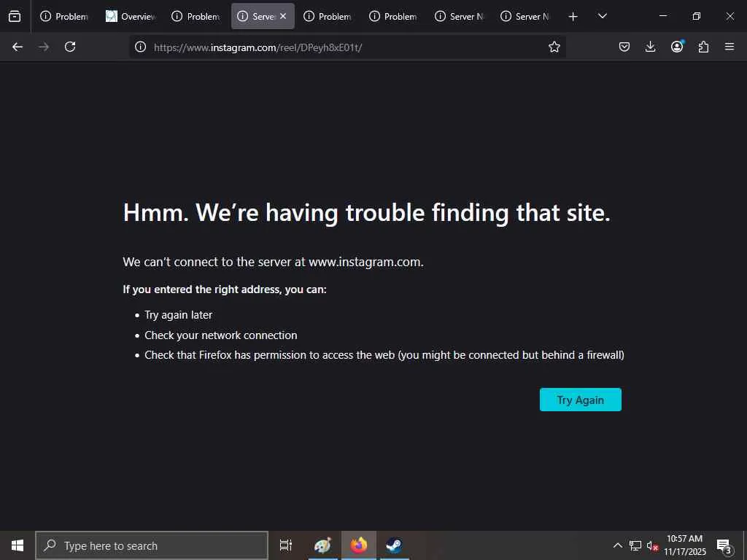Expand the list all tabs chevron
Viewport: 747px width, 560px height.
pos(602,16)
